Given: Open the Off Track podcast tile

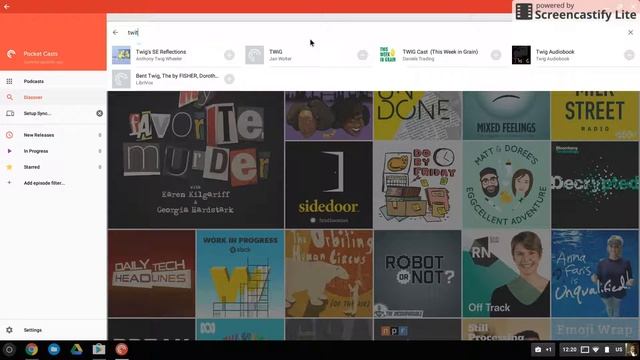Looking at the screenshot, I should click(x=506, y=273).
